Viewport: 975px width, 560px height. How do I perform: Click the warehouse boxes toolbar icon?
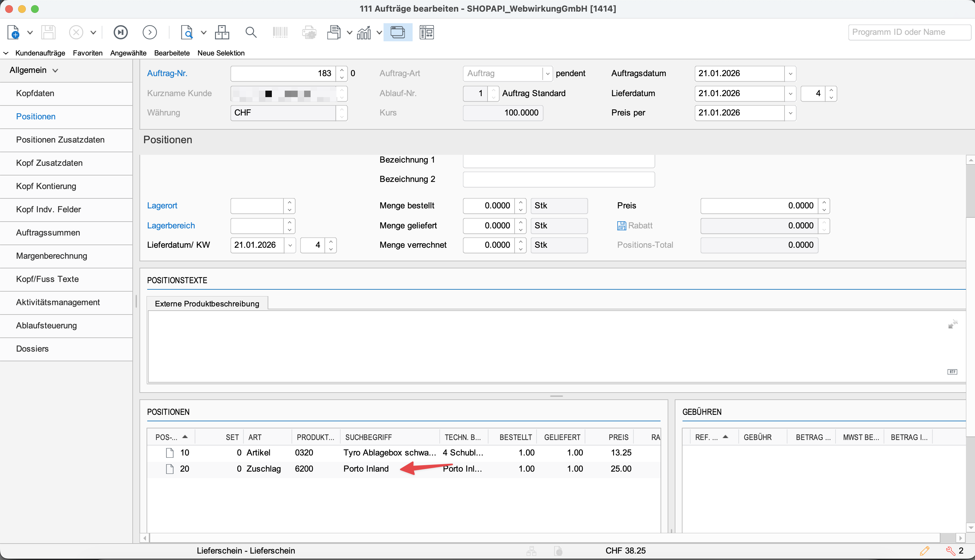pos(222,32)
